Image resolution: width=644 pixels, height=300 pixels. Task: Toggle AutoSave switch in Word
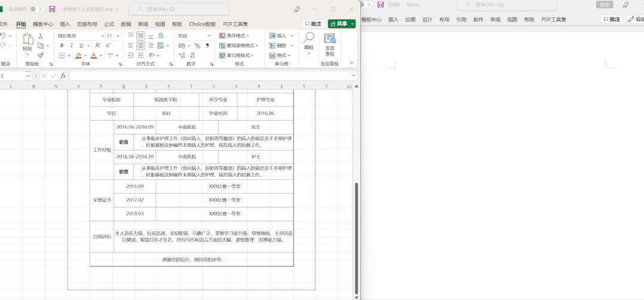(366, 5)
